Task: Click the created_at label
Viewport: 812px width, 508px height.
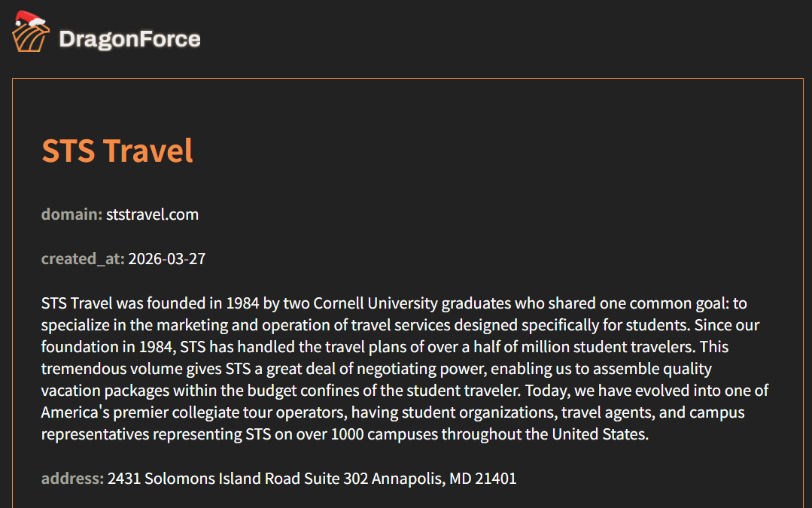Action: click(83, 259)
